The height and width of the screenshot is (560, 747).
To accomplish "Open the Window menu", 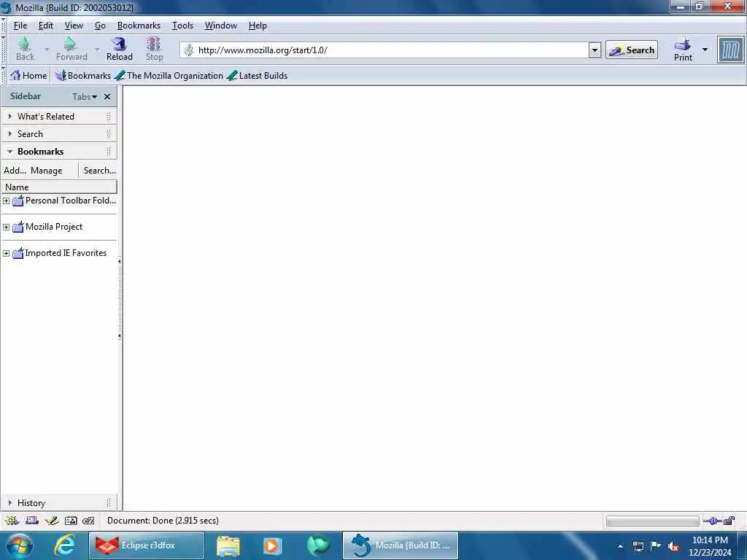I will (220, 26).
